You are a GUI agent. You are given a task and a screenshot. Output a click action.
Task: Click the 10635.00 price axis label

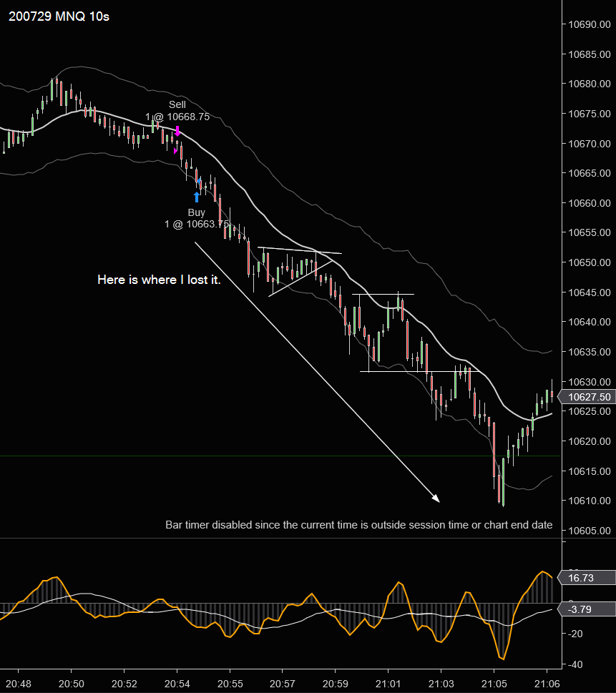[589, 352]
